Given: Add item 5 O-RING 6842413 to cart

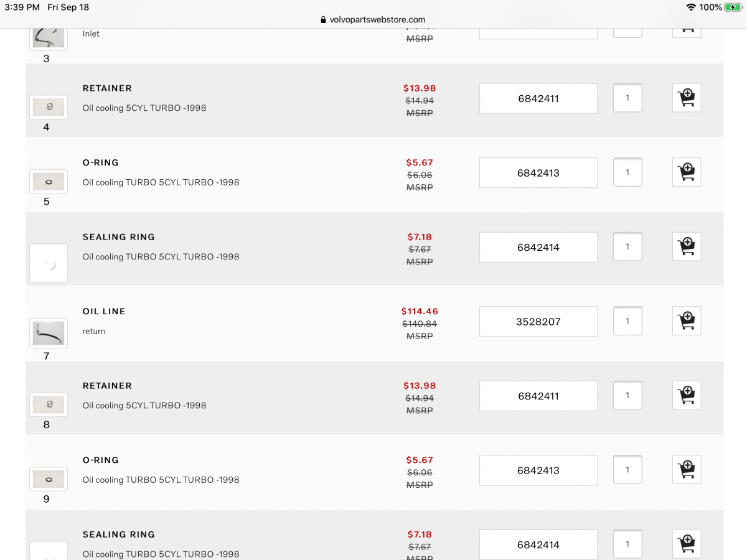Looking at the screenshot, I should (x=687, y=172).
